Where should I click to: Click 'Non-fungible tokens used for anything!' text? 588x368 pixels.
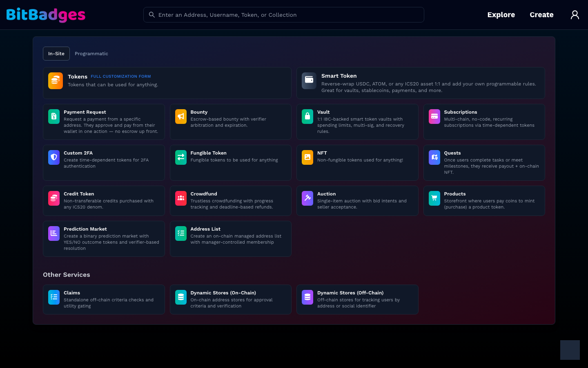pyautogui.click(x=360, y=160)
